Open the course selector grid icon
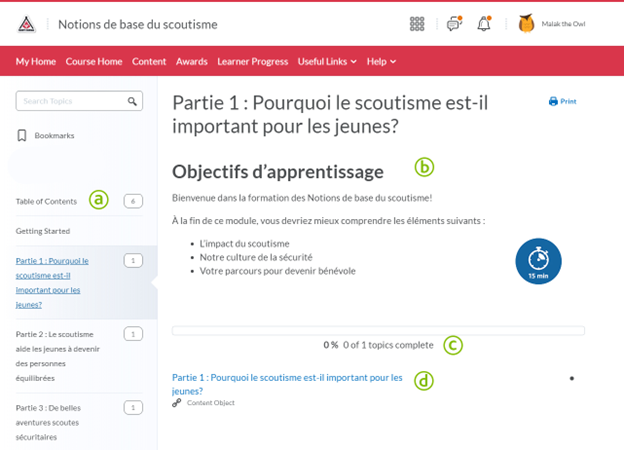 pos(418,24)
